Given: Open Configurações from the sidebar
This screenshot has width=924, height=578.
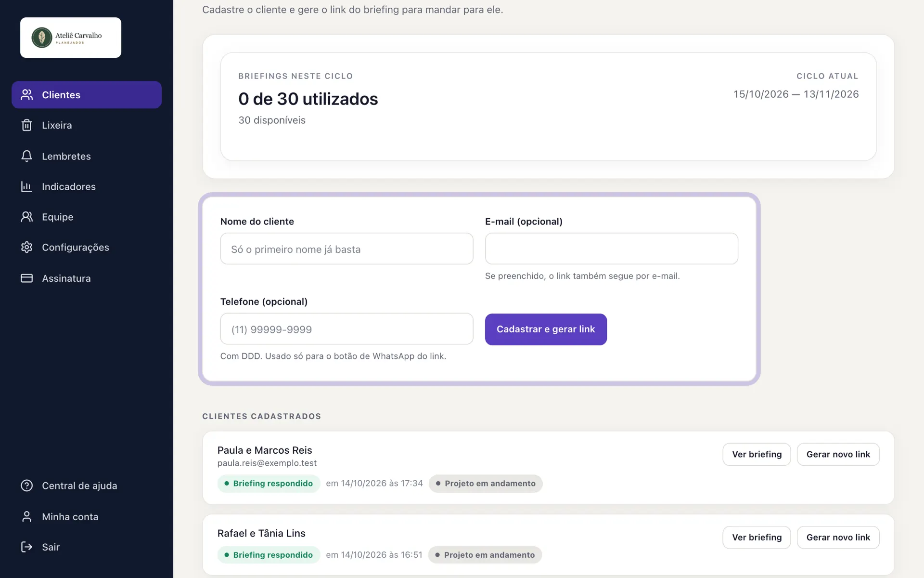Looking at the screenshot, I should (x=87, y=247).
